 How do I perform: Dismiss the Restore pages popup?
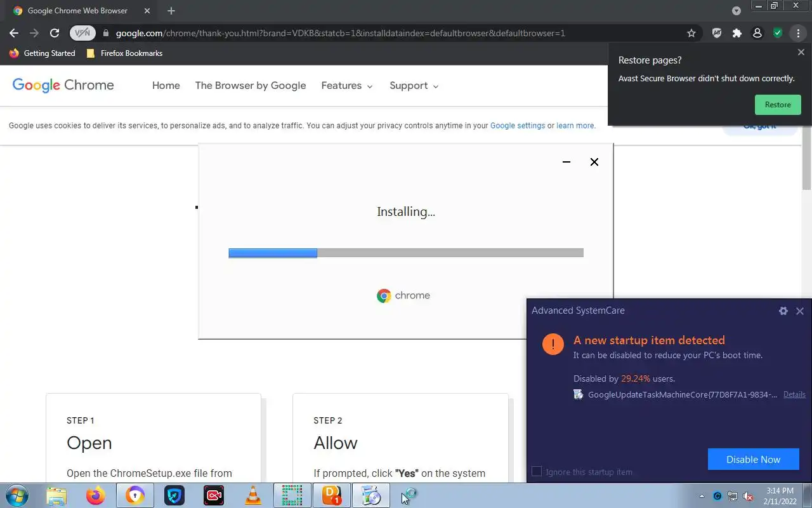[801, 53]
